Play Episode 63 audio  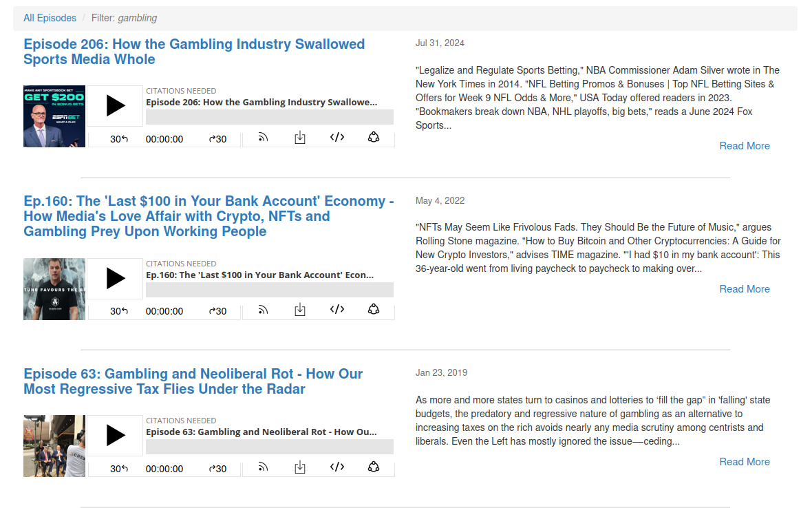tap(116, 436)
